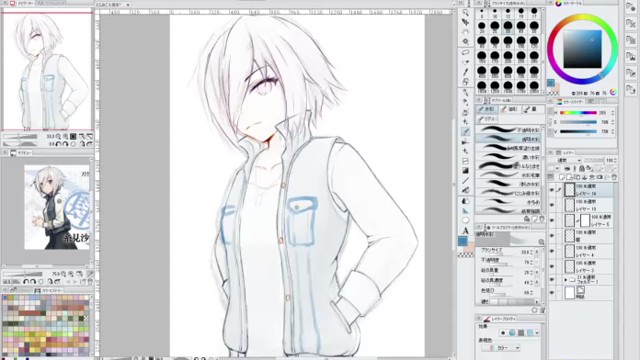Image resolution: width=640 pixels, height=360 pixels.
Task: Switch to the 墨 sub tool tab
Action: pos(530,109)
